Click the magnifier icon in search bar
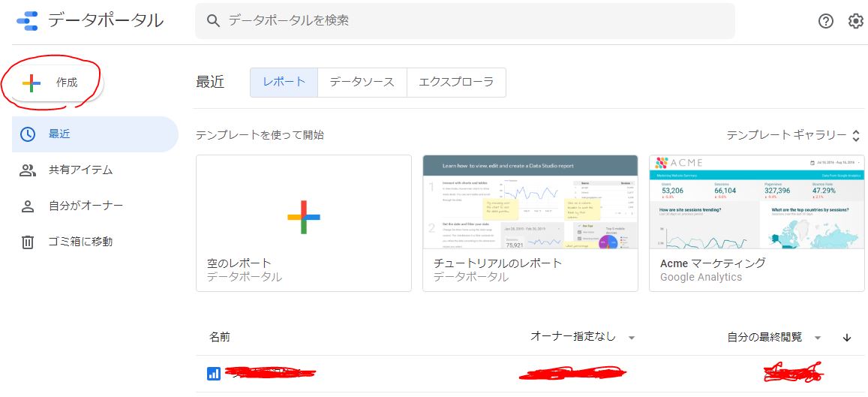 tap(213, 21)
